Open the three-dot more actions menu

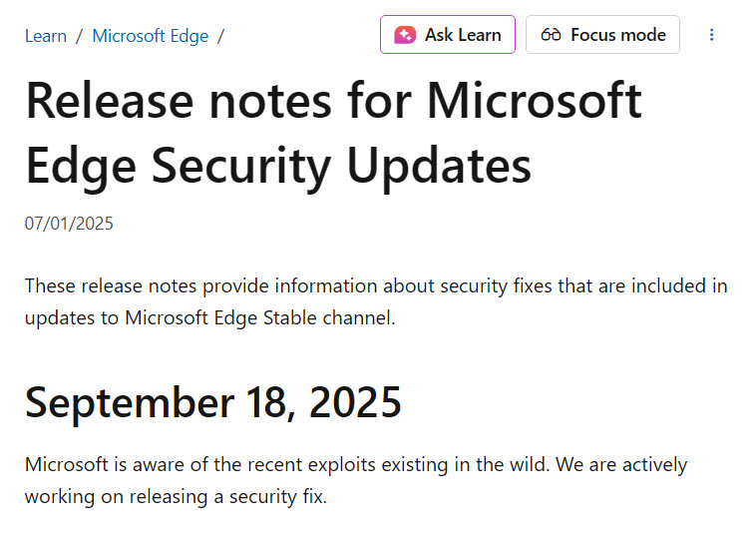tap(711, 35)
